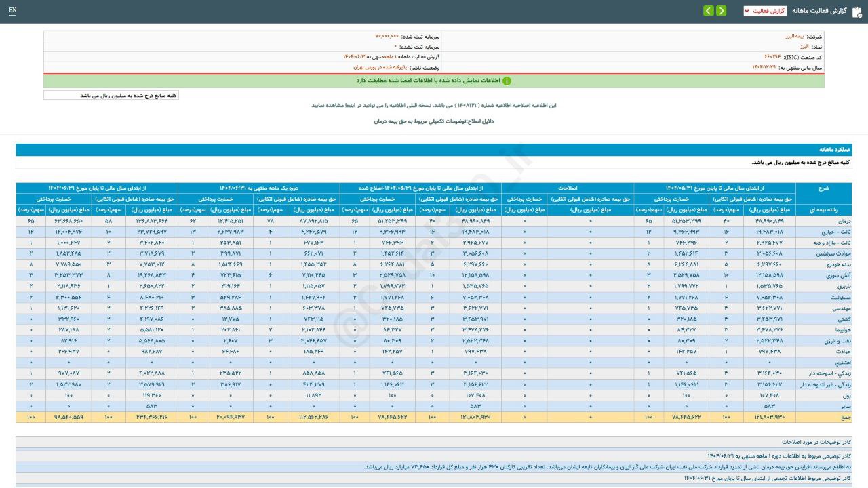This screenshot has width=868, height=488.
Task: Click the listing status پذیرفته شده در بورس تهران
Action: click(378, 68)
